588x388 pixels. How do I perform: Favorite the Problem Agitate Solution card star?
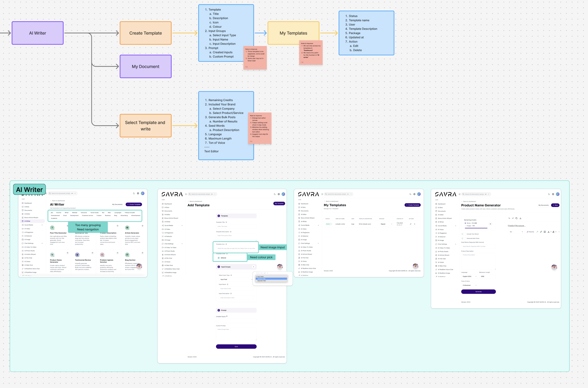(118, 253)
